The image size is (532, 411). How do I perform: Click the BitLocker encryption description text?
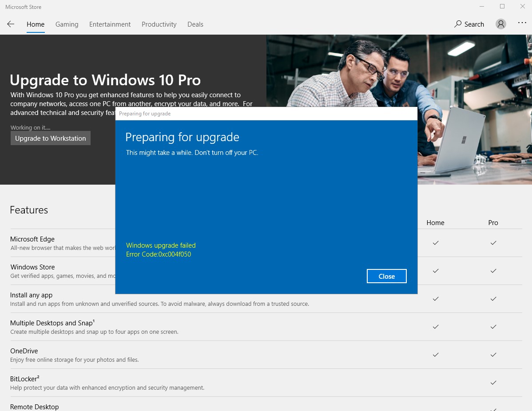point(107,387)
